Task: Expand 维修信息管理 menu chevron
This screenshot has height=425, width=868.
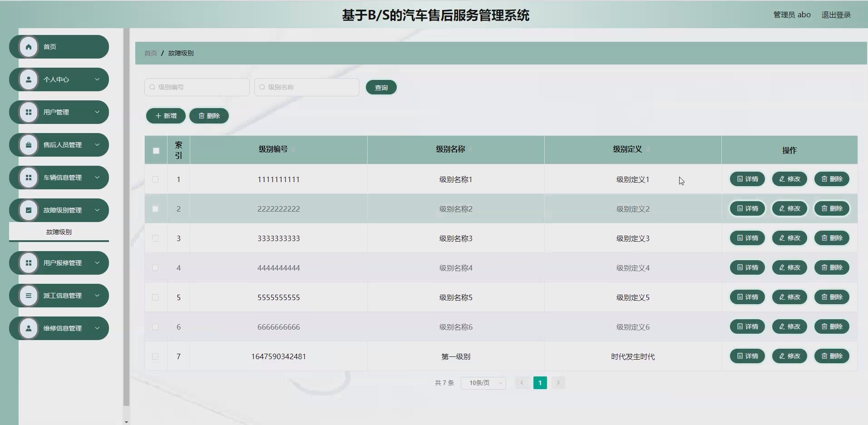Action: [x=97, y=328]
